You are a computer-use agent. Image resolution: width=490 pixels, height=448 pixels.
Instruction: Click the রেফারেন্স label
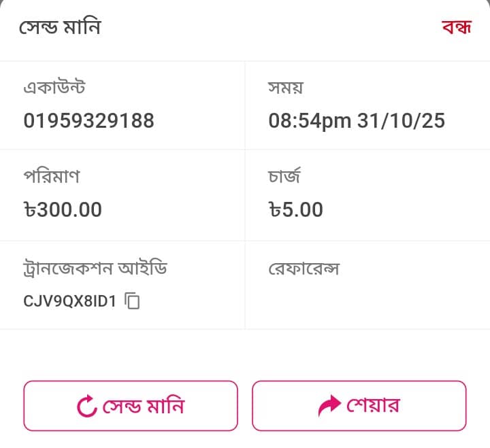304,269
